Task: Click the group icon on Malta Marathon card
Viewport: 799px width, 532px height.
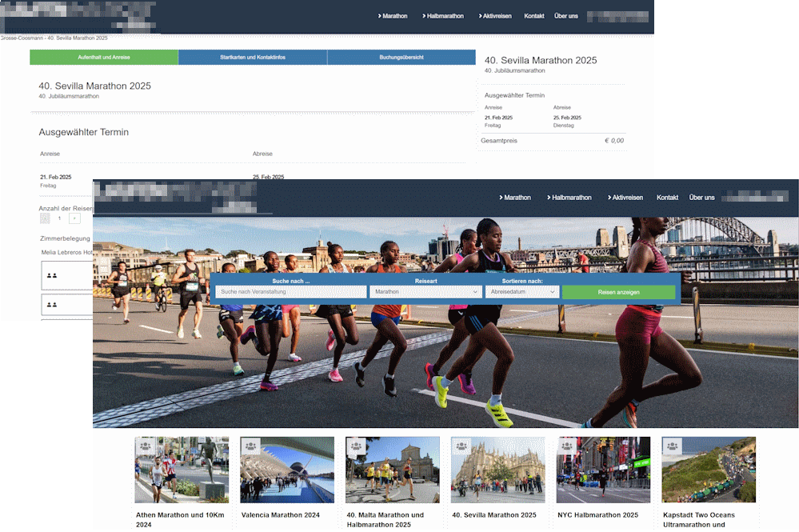Action: (356, 446)
